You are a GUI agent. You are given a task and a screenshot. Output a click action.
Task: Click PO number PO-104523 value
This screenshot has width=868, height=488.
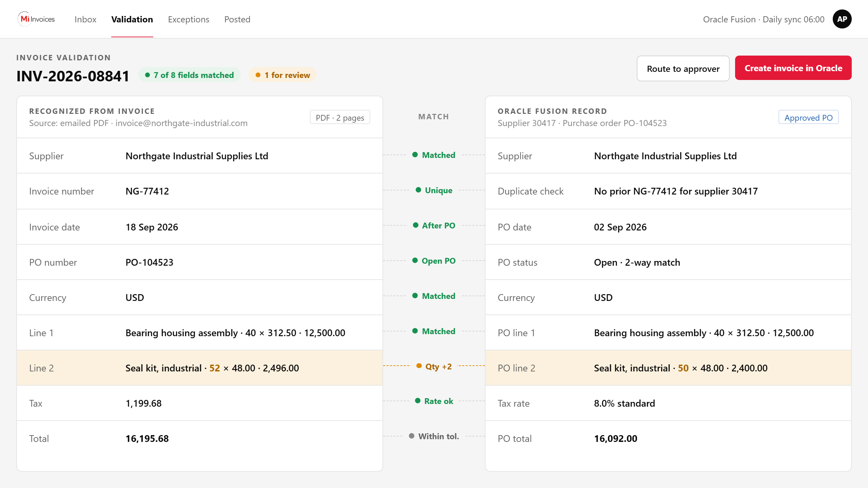tap(149, 262)
